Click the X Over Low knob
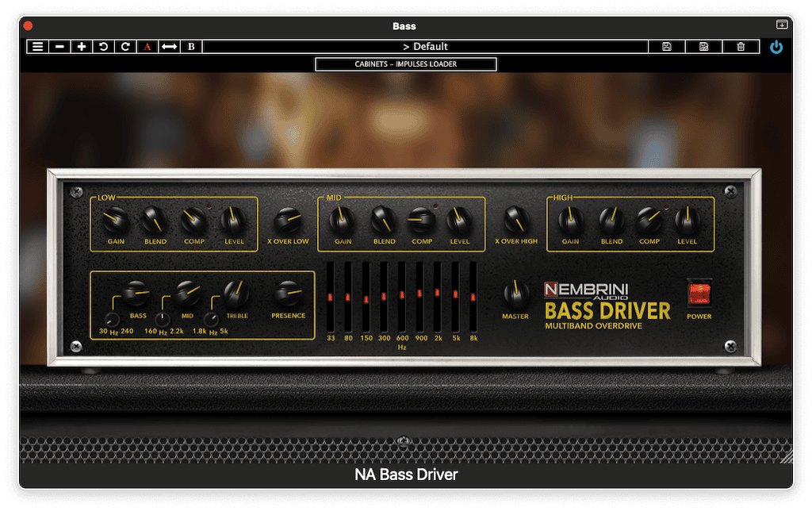 click(x=288, y=221)
